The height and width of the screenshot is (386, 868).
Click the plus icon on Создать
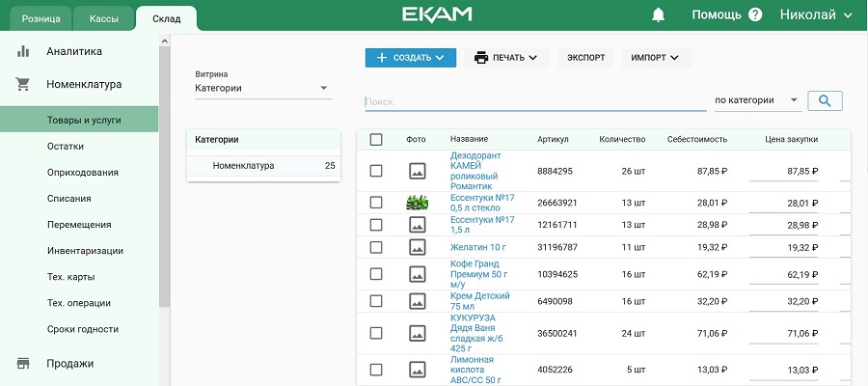click(x=381, y=58)
